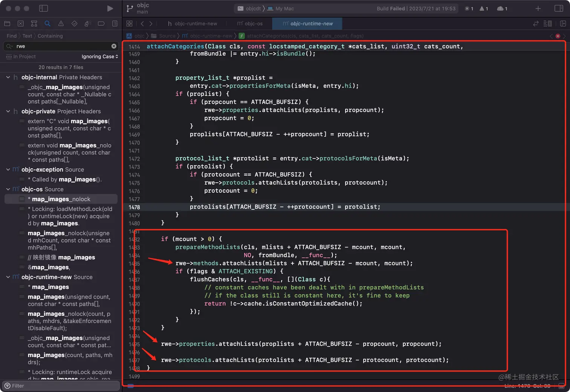Viewport: 570px width, 392px height.
Task: Open the Source Control navigator
Action: pyautogui.click(x=21, y=24)
